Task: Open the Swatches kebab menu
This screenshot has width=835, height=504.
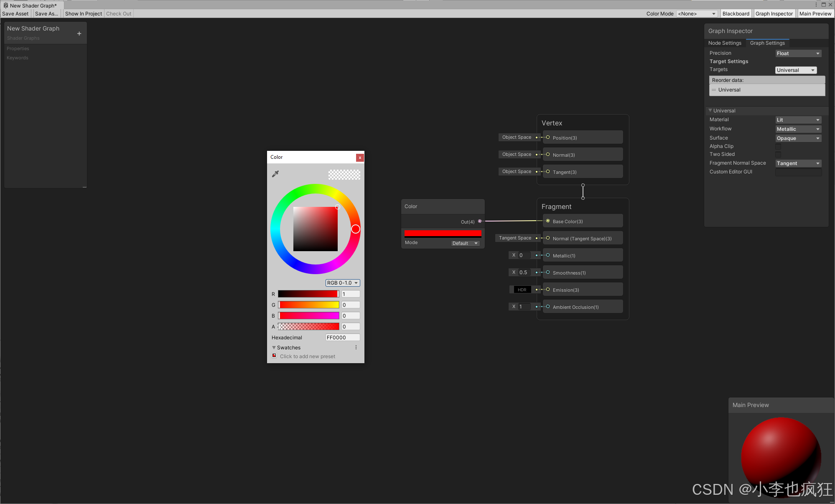Action: (356, 347)
